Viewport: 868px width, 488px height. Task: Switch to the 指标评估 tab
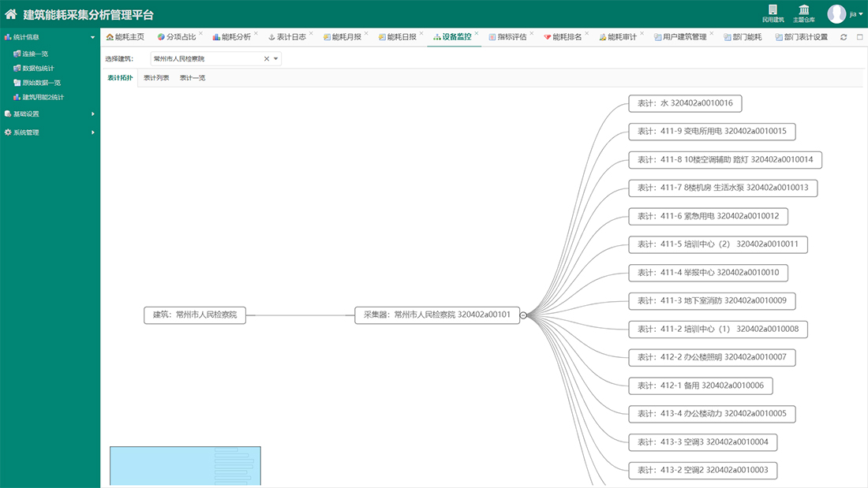[507, 37]
